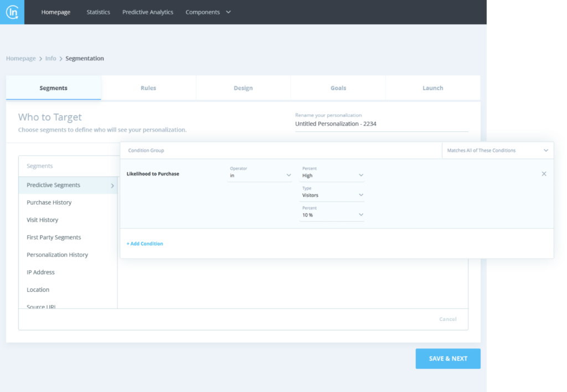Go to Predictive Analytics
The image size is (567, 392).
(x=147, y=12)
